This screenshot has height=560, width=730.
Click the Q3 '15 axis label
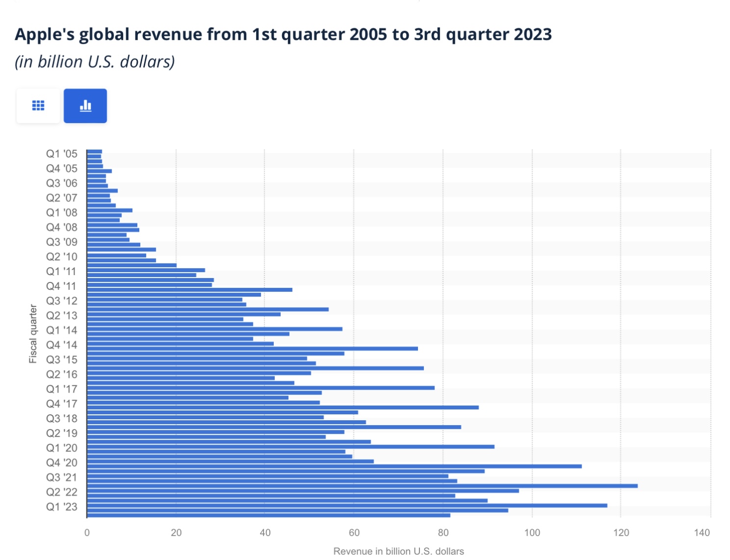[62, 359]
